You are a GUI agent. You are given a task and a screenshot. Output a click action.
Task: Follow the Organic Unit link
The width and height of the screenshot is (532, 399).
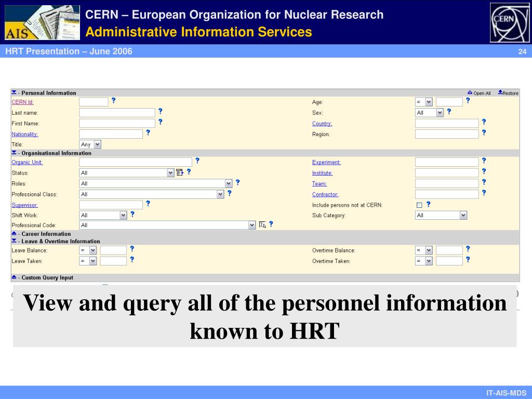[x=27, y=162]
